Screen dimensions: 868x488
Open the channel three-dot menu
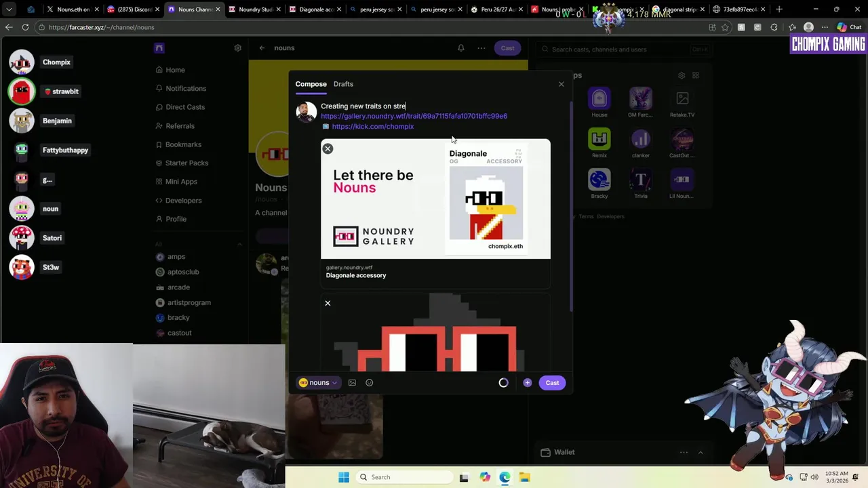pos(481,48)
